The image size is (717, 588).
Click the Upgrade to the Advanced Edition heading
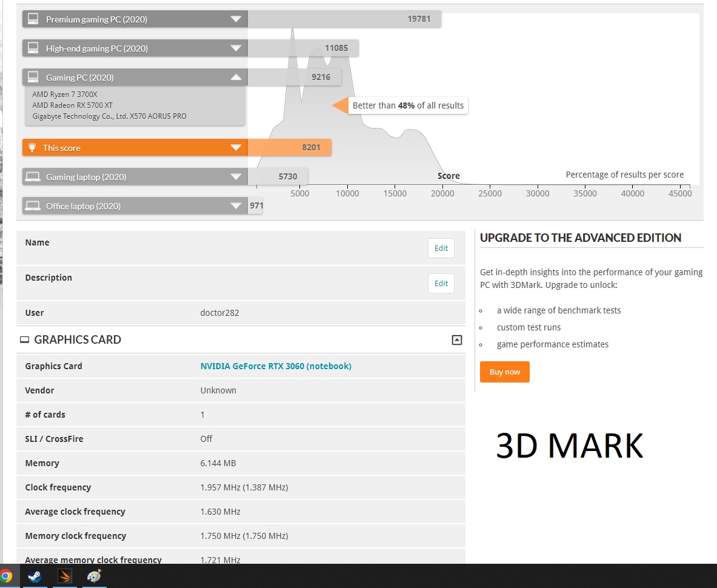click(581, 238)
